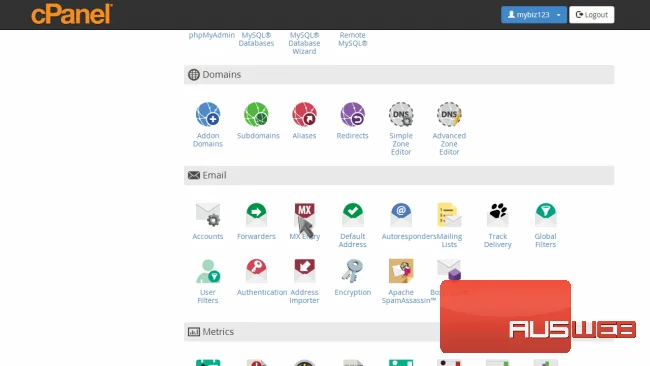Click the Global Filters icon

click(546, 215)
